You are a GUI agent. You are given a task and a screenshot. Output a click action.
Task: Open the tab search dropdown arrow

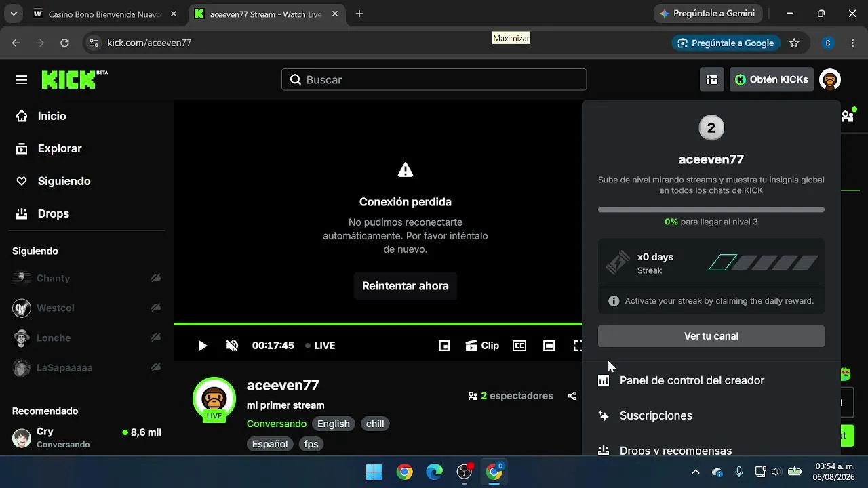[x=14, y=14]
